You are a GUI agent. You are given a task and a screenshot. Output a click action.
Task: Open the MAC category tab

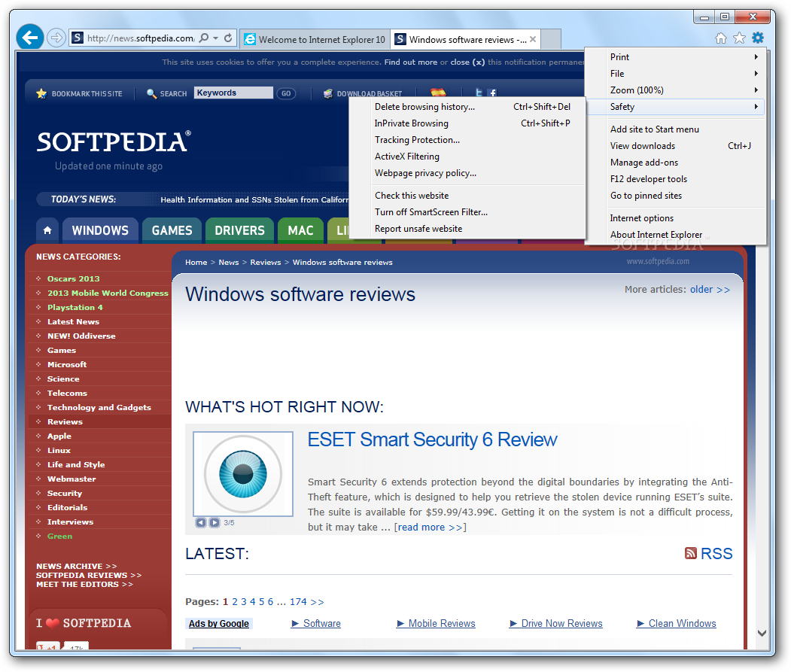click(300, 230)
